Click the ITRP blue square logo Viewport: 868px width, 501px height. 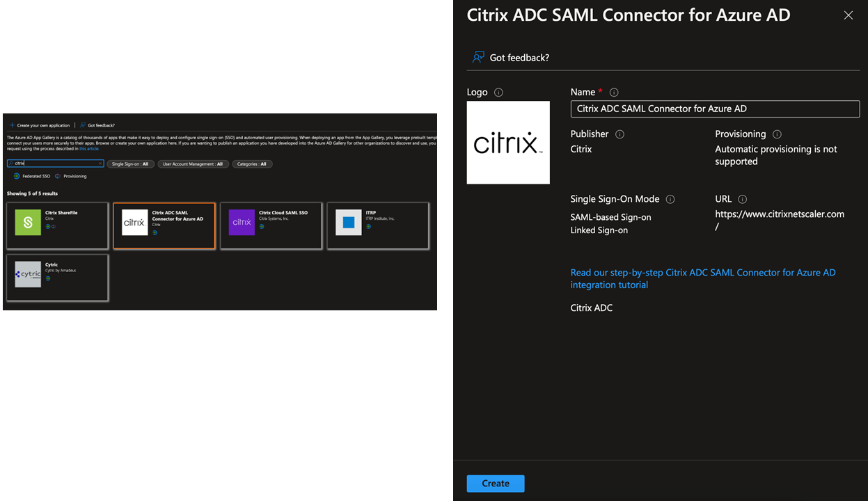tap(349, 223)
